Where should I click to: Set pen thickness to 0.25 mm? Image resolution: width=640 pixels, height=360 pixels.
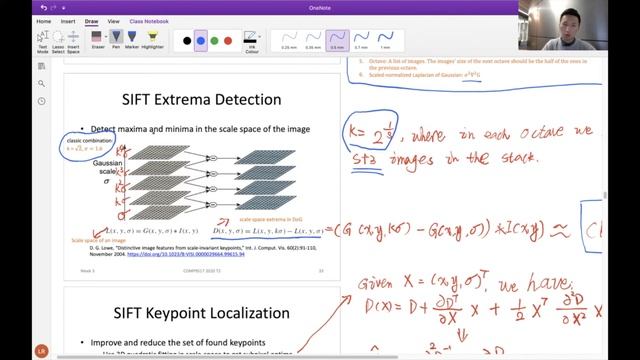click(289, 40)
